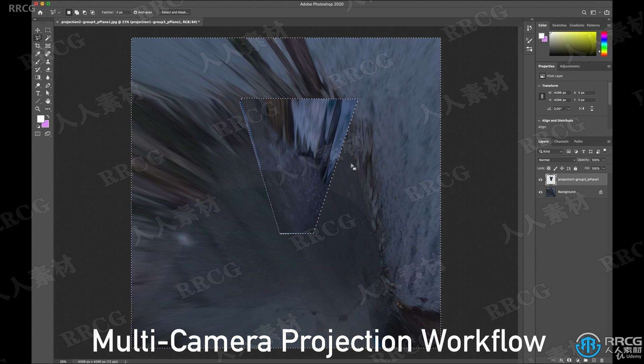Flip vertically in the Transform section
Viewport: 644px width, 364px height.
coord(592,109)
